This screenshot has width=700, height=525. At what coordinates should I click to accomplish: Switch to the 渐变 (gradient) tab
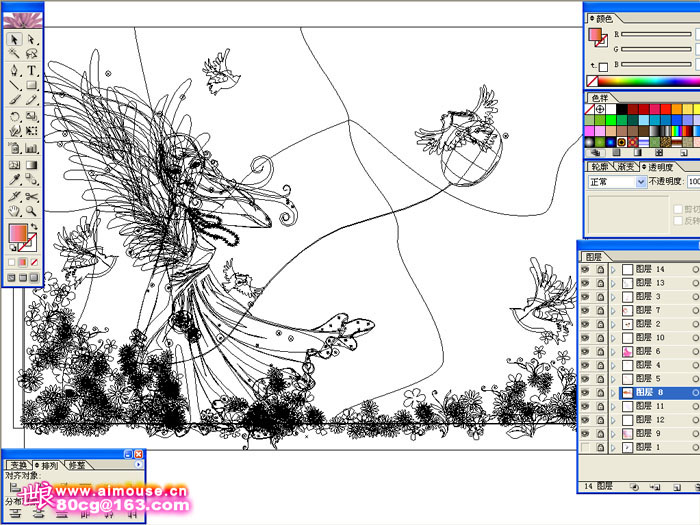(x=625, y=167)
